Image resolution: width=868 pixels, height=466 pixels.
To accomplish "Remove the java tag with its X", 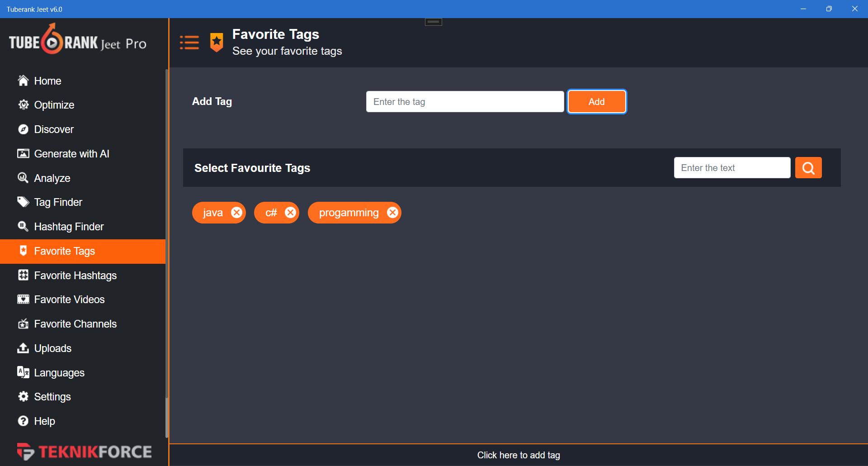I will [236, 213].
